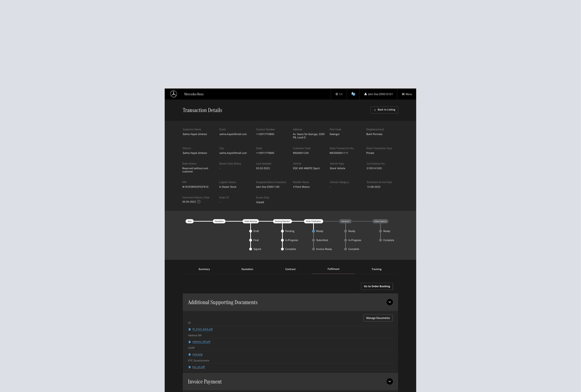Click the Invoice Ready step dot

coord(313,249)
